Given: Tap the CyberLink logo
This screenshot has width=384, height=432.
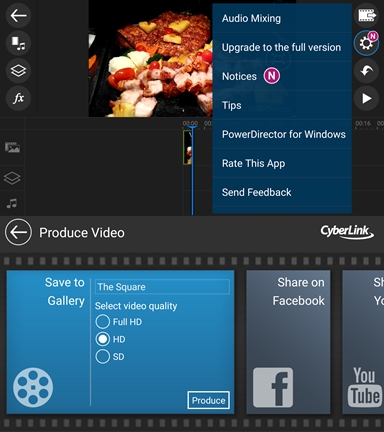Looking at the screenshot, I should coord(347,232).
